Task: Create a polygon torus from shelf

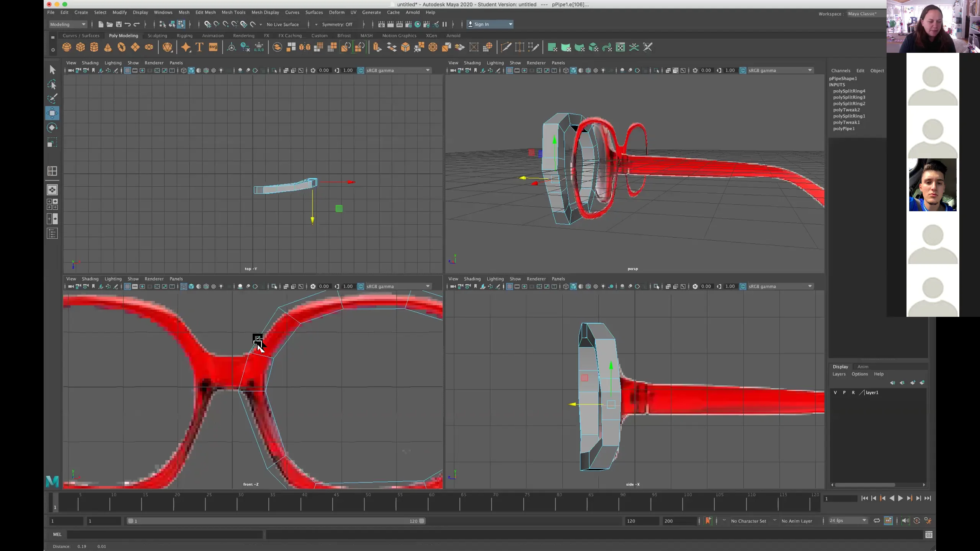Action: coord(121,47)
